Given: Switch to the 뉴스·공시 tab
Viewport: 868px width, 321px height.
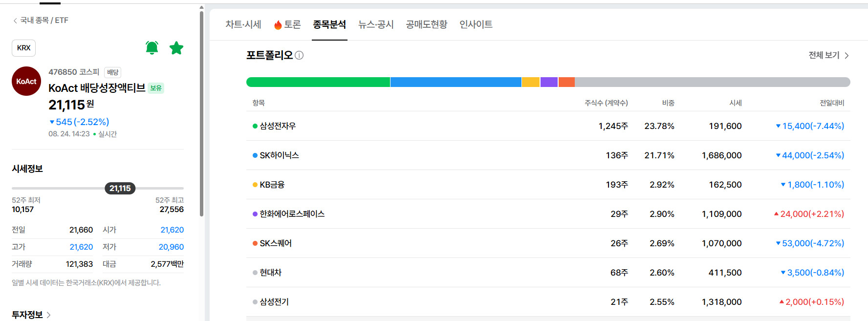Looking at the screenshot, I should pos(376,24).
